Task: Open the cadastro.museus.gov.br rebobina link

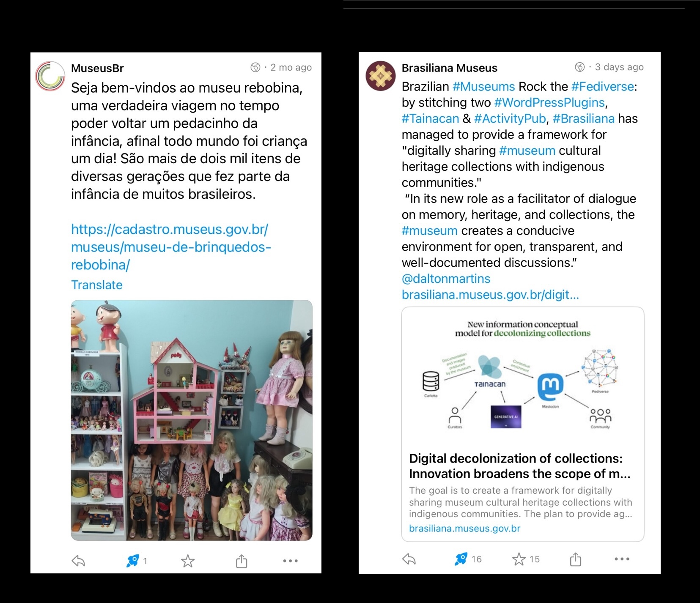Action: 171,247
